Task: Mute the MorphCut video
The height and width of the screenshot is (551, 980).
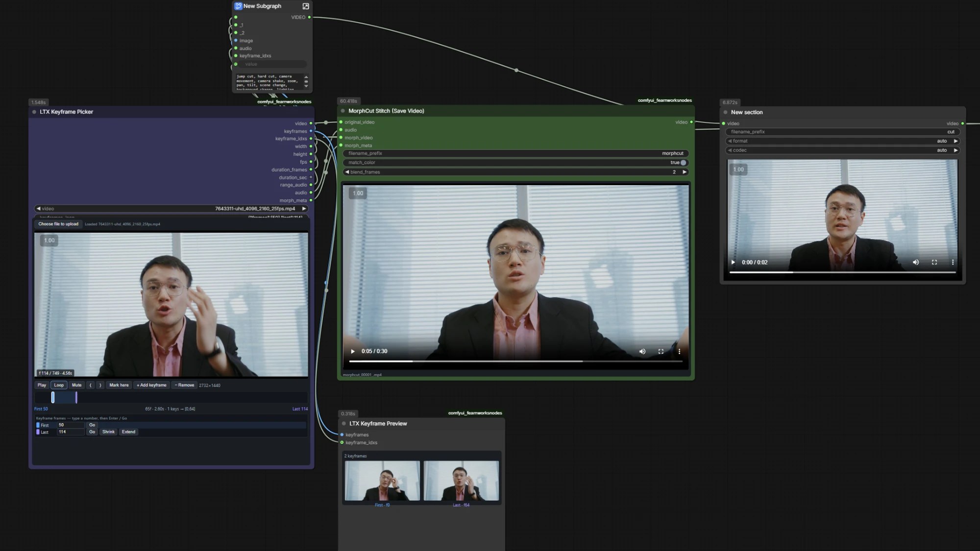Action: coord(642,352)
